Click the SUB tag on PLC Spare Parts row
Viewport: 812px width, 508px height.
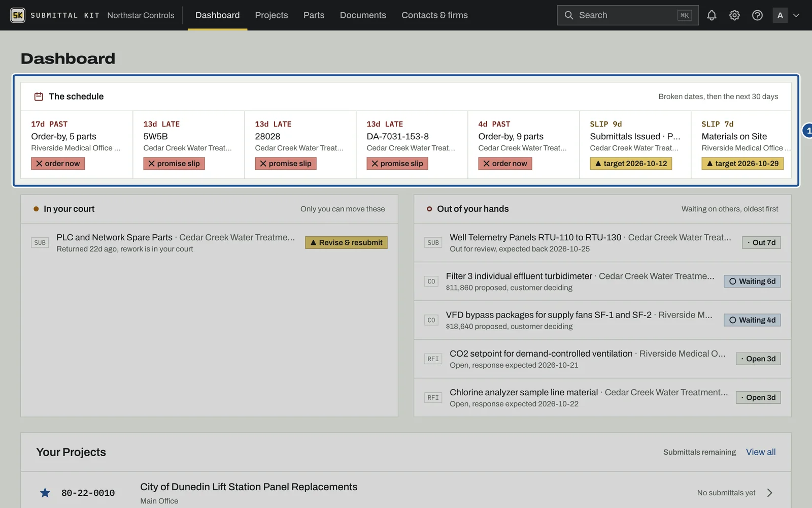tap(40, 243)
